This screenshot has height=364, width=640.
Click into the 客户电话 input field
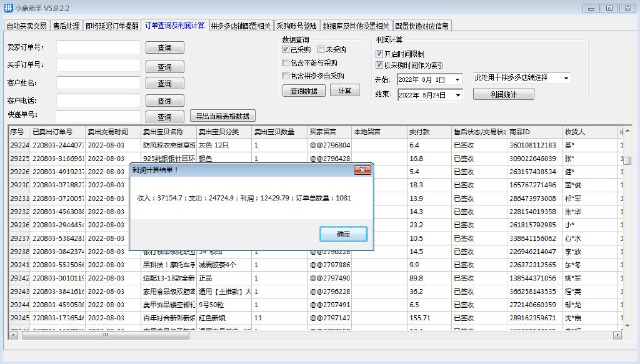(x=98, y=101)
